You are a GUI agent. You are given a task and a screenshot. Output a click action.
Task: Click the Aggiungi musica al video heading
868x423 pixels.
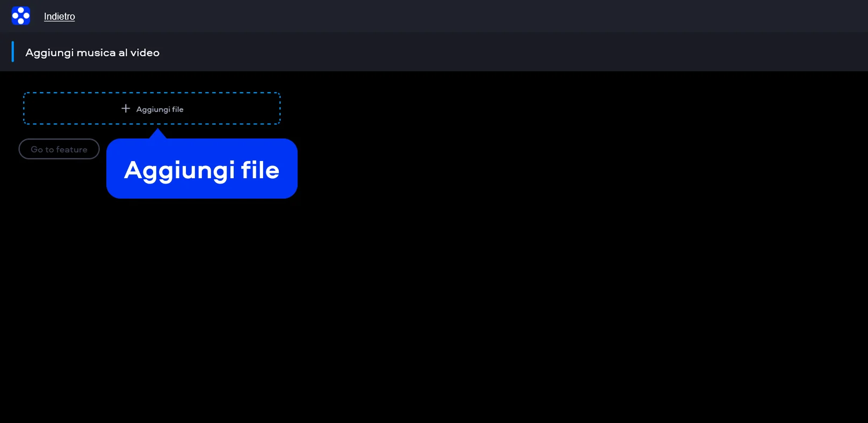coord(92,53)
